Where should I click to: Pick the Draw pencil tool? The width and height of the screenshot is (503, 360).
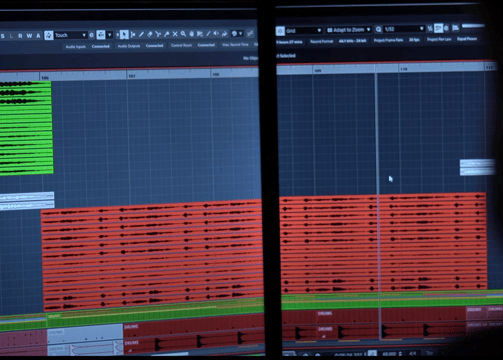tap(141, 34)
